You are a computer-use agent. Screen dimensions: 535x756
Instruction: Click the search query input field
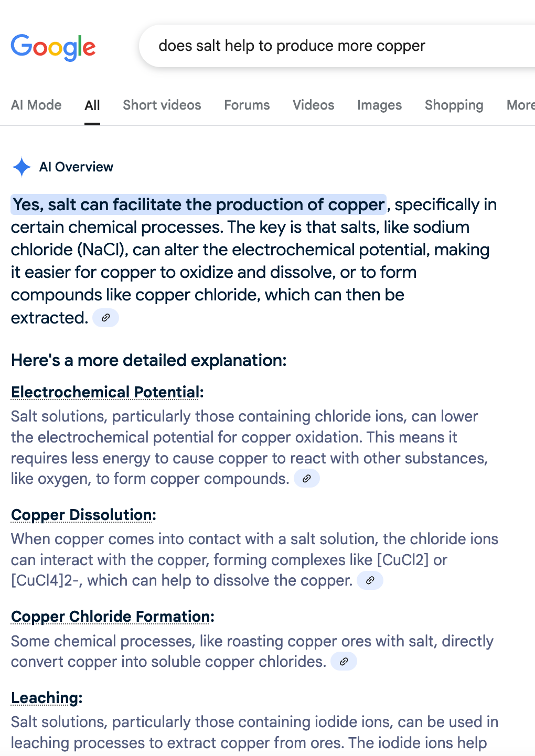[336, 46]
